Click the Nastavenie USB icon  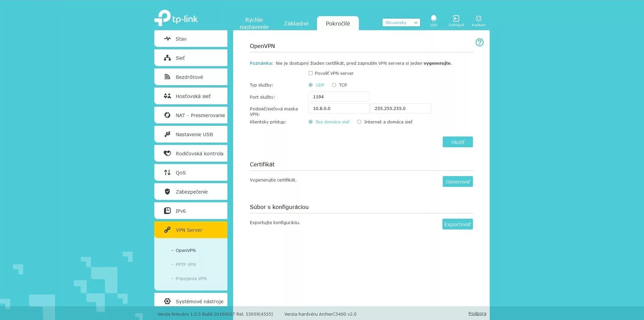coord(167,134)
